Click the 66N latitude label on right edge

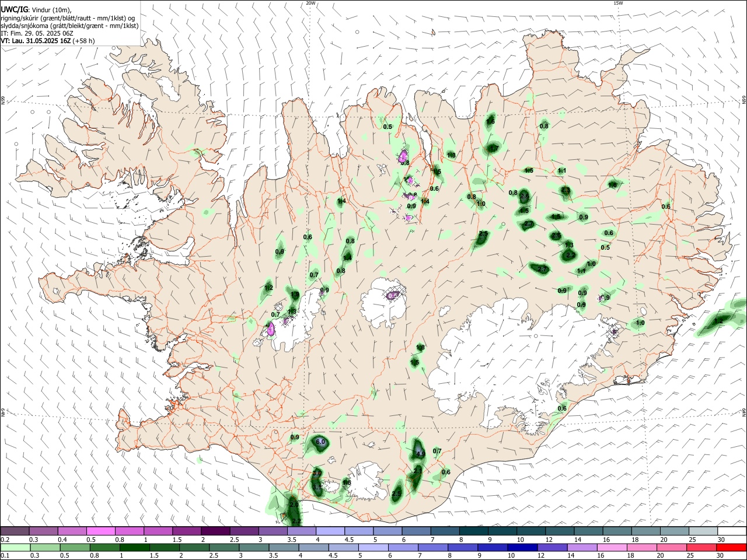coord(744,100)
